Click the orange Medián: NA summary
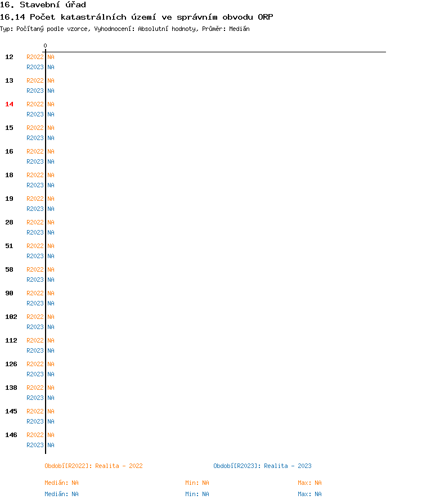Screen dimensions: 422x504 (61, 483)
